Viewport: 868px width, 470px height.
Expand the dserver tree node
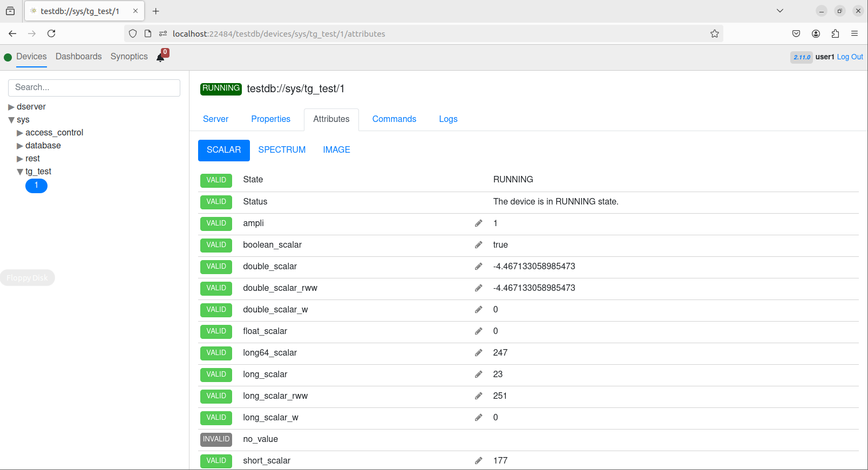(11, 107)
